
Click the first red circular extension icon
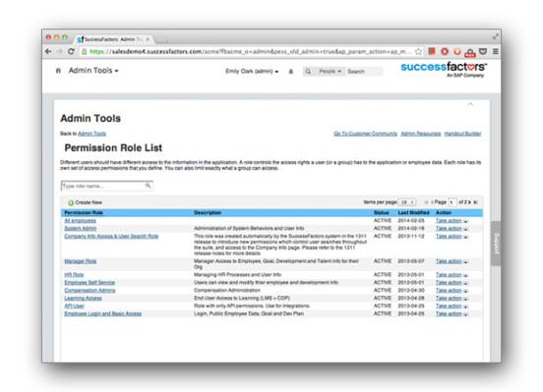coord(445,51)
